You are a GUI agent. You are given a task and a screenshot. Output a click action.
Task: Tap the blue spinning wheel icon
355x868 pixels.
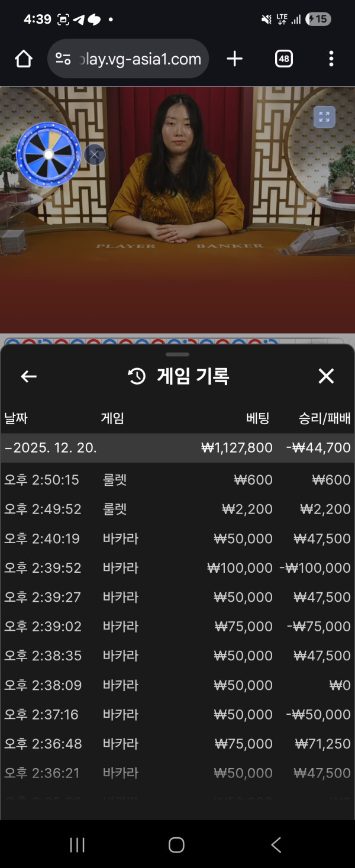tap(49, 154)
